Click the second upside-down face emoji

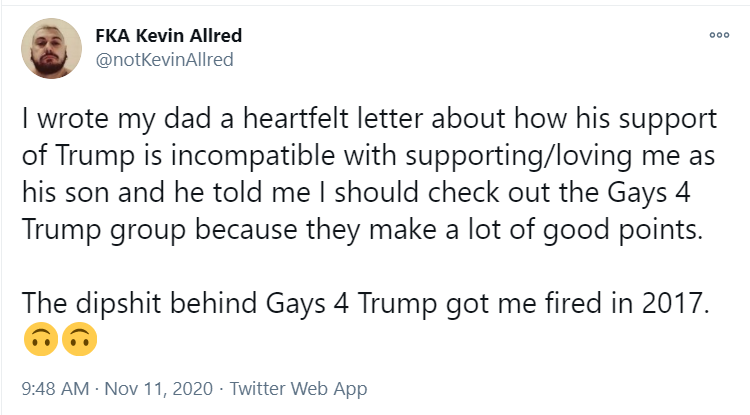[79, 339]
